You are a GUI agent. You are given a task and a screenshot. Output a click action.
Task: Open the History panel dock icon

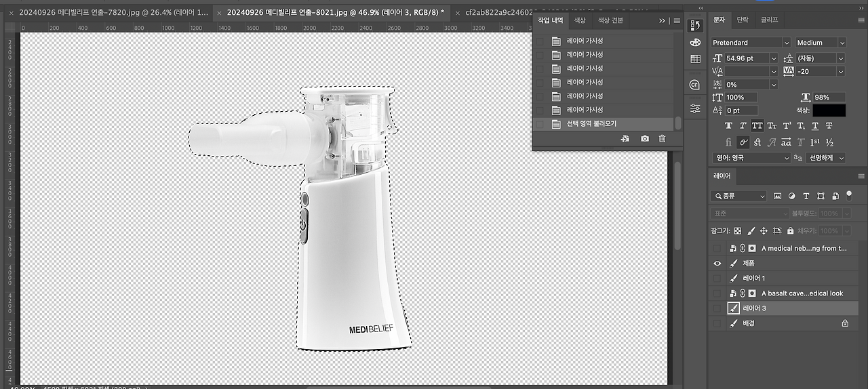point(695,26)
